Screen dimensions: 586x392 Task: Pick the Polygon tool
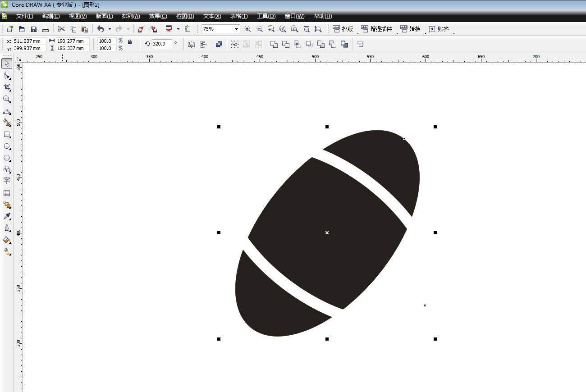tap(7, 158)
